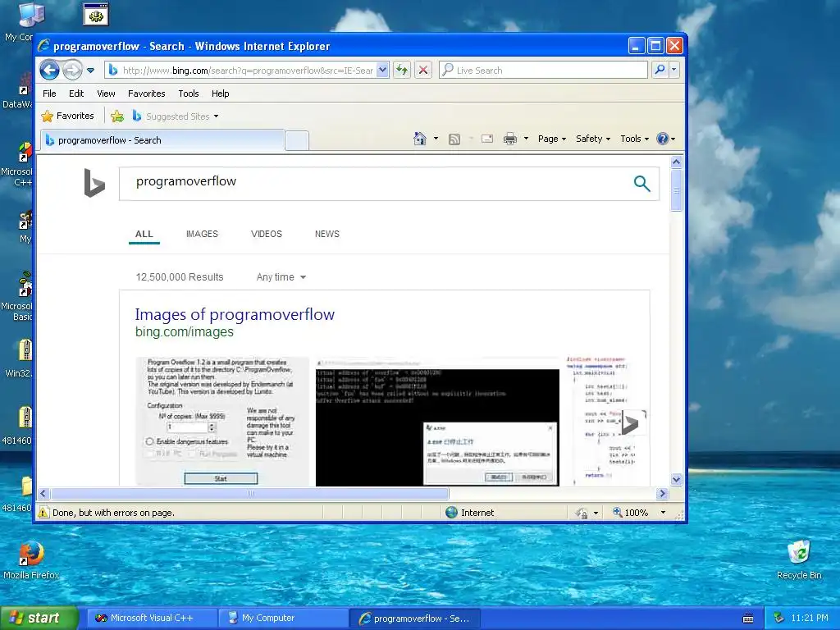Click the vertical scrollbar up arrow
Image resolution: width=840 pixels, height=630 pixels.
click(676, 162)
